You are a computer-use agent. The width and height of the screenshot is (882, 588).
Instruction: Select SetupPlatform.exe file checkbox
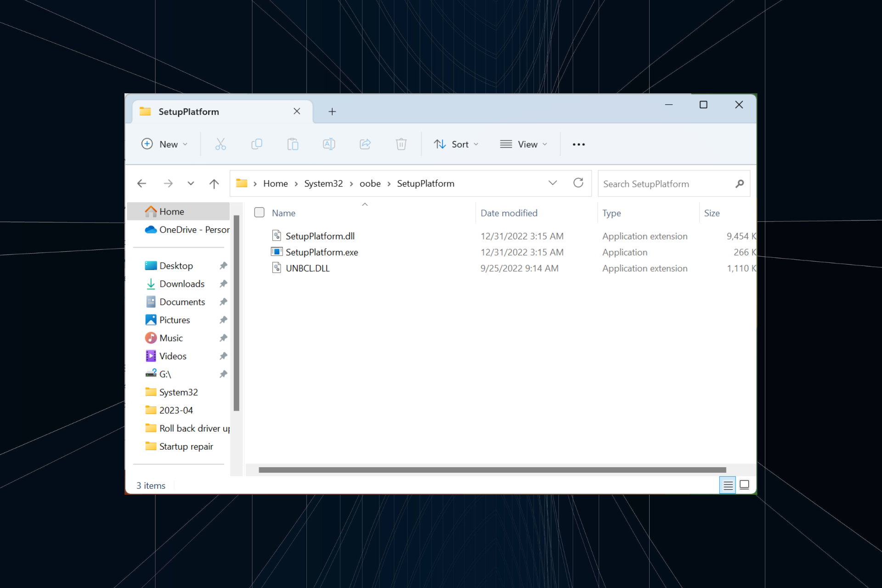pos(260,252)
